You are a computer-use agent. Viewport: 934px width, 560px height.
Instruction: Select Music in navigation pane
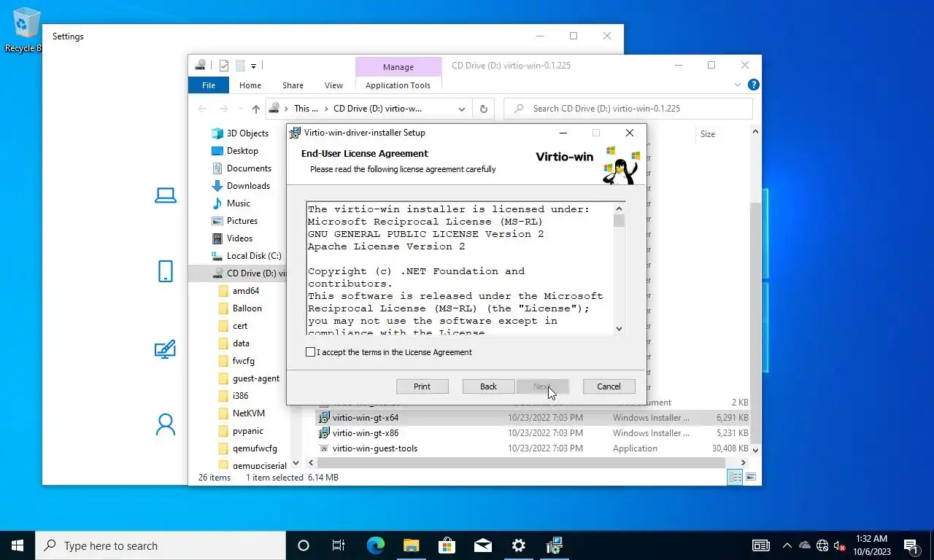pos(238,203)
